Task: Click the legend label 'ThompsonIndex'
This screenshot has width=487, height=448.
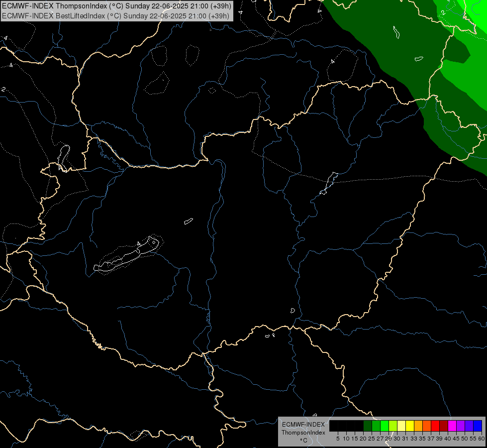Action: click(x=303, y=433)
